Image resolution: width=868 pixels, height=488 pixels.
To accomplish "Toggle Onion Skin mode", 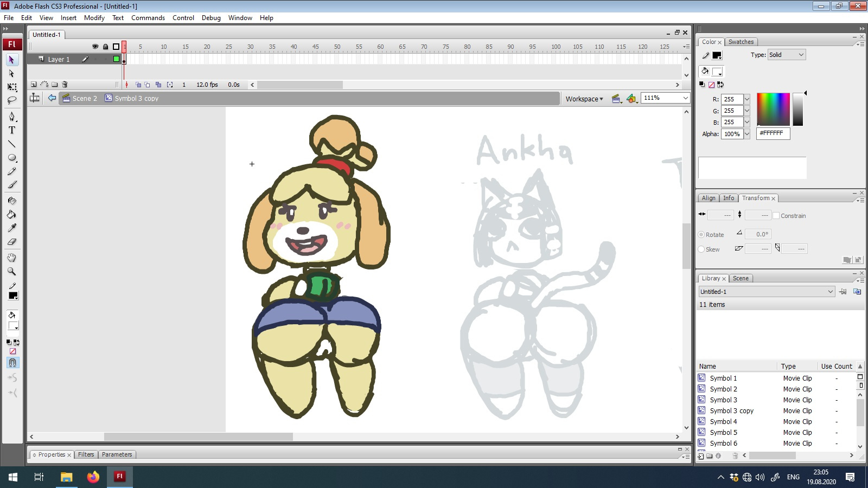I will (138, 85).
